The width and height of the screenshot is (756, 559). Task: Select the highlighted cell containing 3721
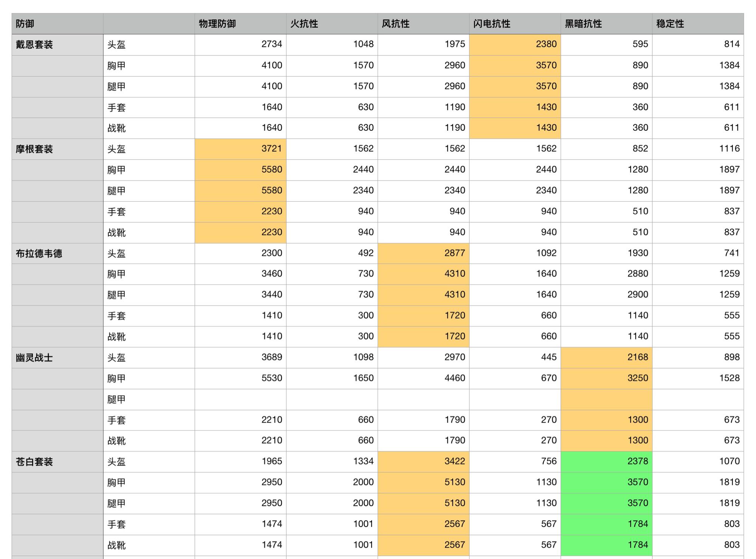pyautogui.click(x=240, y=149)
